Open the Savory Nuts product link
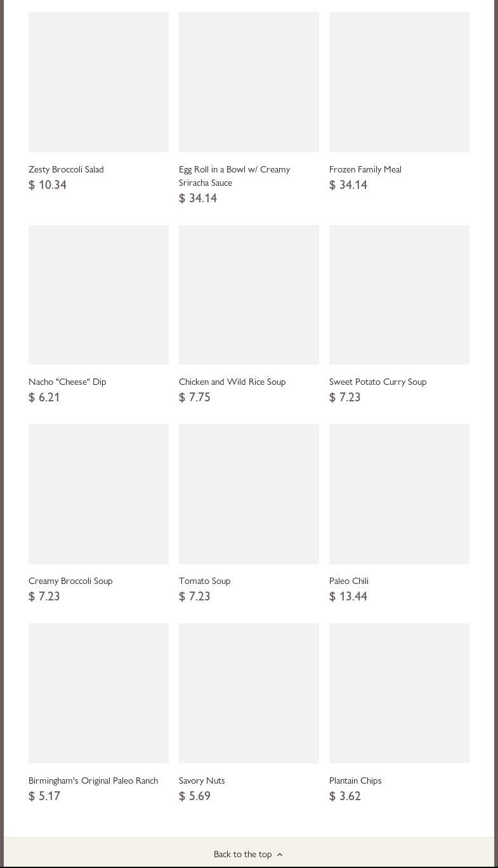 pos(202,781)
